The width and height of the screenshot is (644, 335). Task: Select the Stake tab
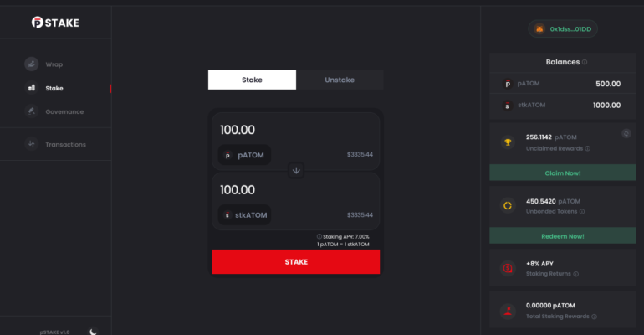tap(252, 80)
